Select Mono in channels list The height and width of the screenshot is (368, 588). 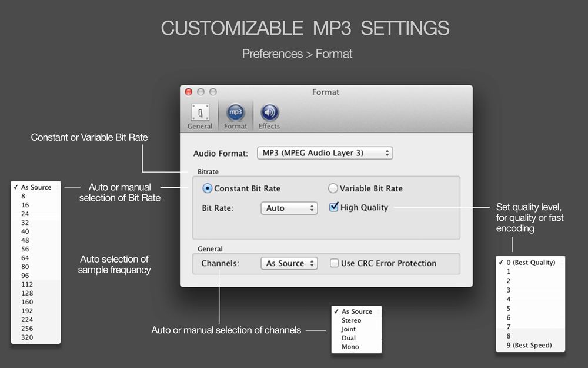click(x=357, y=347)
